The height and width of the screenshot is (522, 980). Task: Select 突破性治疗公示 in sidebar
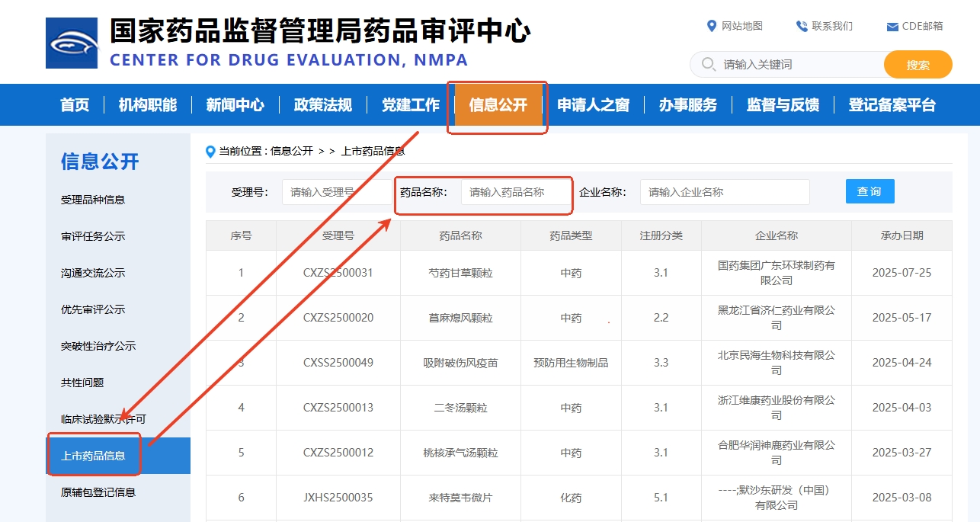click(98, 346)
